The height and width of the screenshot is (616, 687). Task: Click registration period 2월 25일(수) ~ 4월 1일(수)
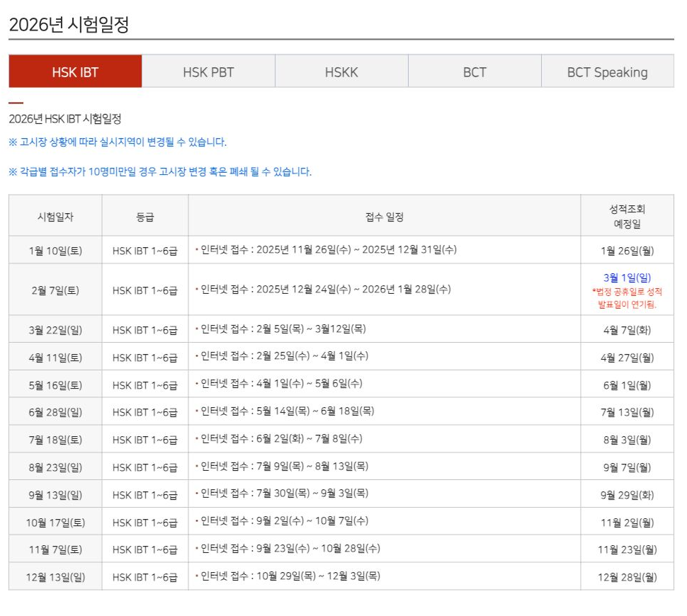(282, 355)
